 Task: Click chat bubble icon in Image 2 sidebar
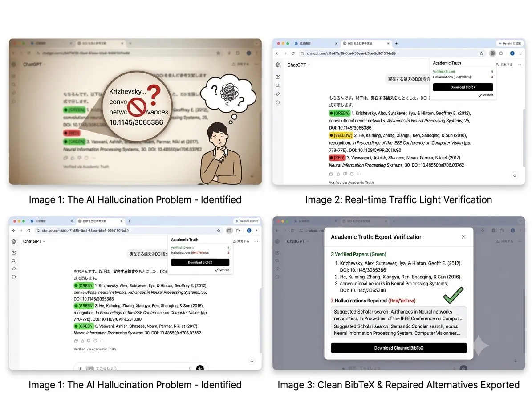(278, 102)
